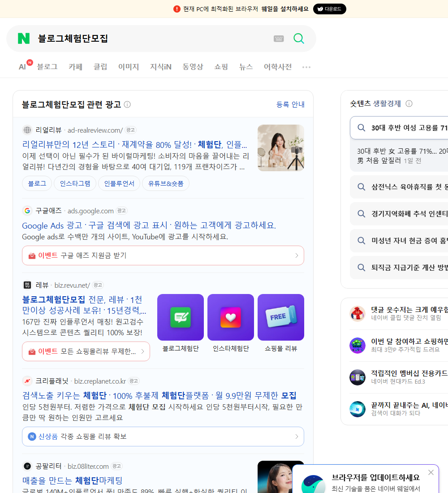Click the Google favicon for 구글애즈
This screenshot has height=493, width=448.
click(27, 211)
